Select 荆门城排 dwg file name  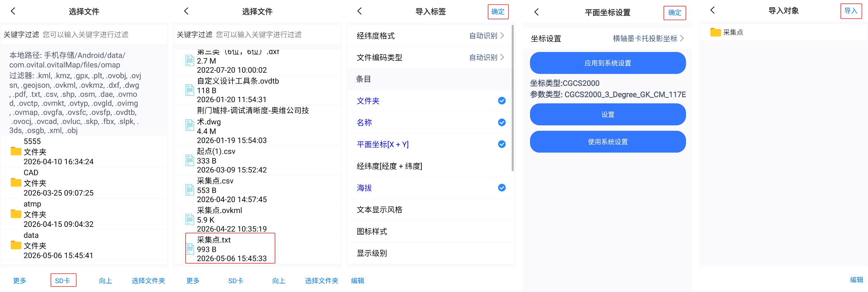[253, 116]
